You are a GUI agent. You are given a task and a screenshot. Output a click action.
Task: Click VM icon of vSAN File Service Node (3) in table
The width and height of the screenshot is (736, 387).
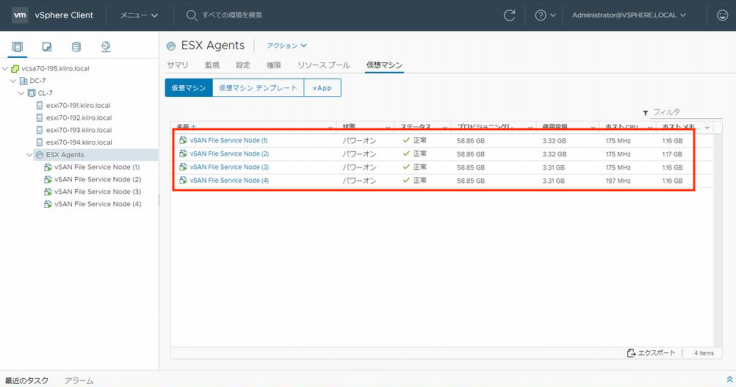pos(183,167)
